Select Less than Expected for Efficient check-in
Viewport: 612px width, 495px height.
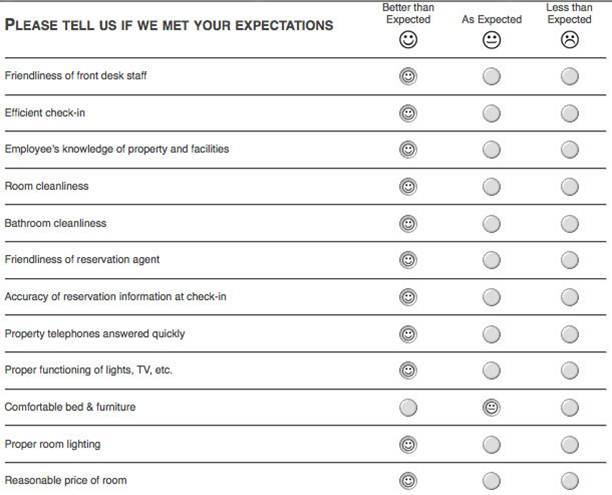click(570, 114)
